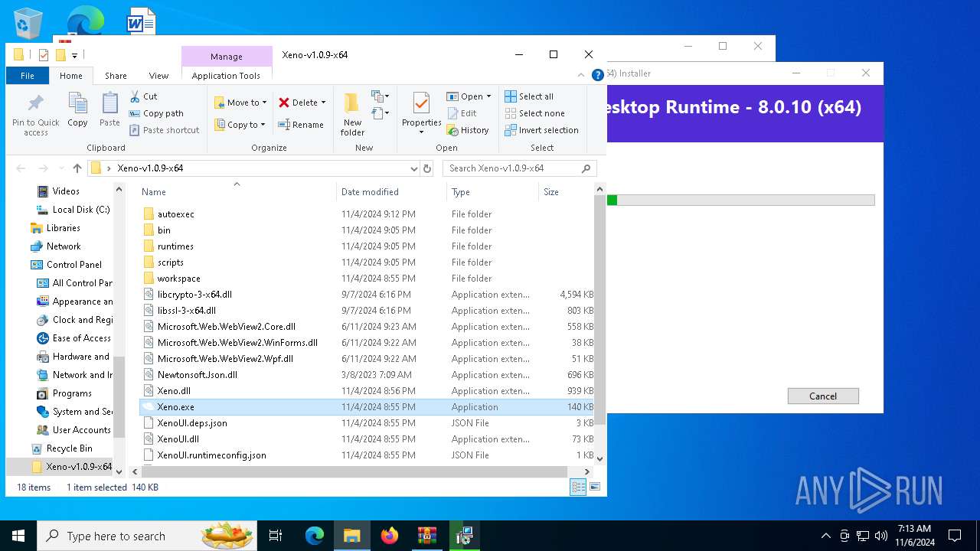
Task: Switch to the Home tab
Action: [71, 76]
